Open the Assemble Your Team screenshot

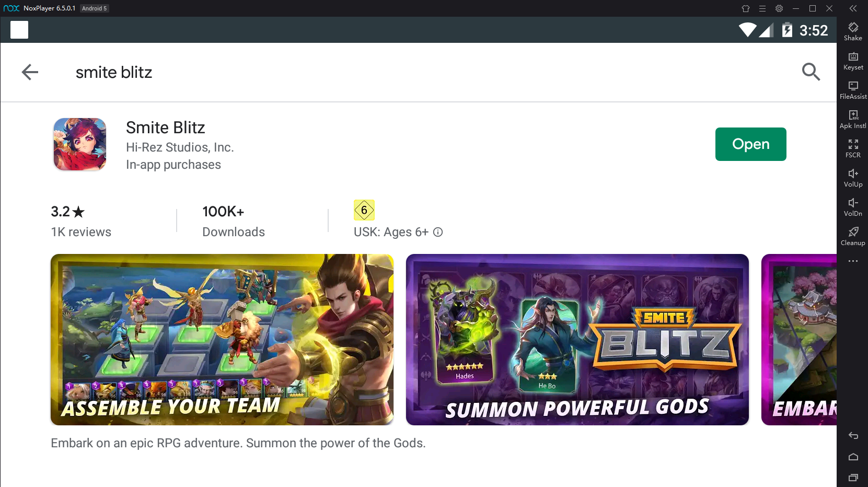pos(222,340)
